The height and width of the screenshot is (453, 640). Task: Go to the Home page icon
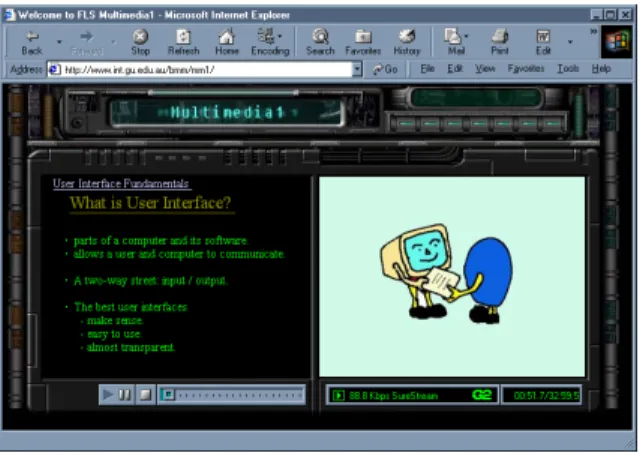click(227, 36)
